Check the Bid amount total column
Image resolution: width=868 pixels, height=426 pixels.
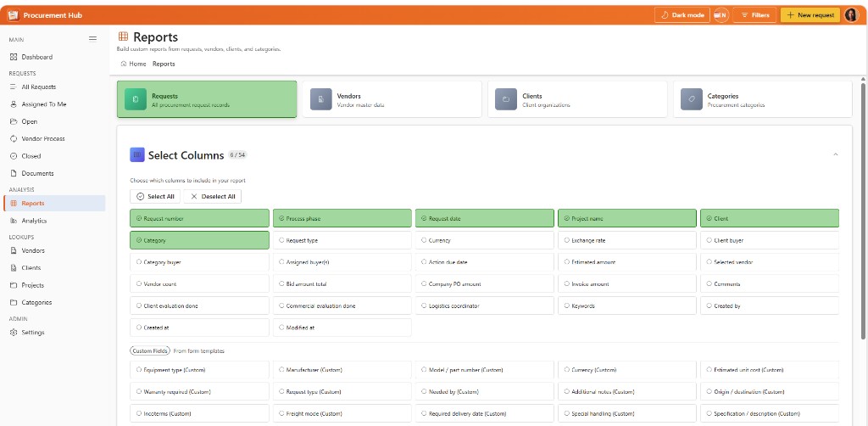342,283
